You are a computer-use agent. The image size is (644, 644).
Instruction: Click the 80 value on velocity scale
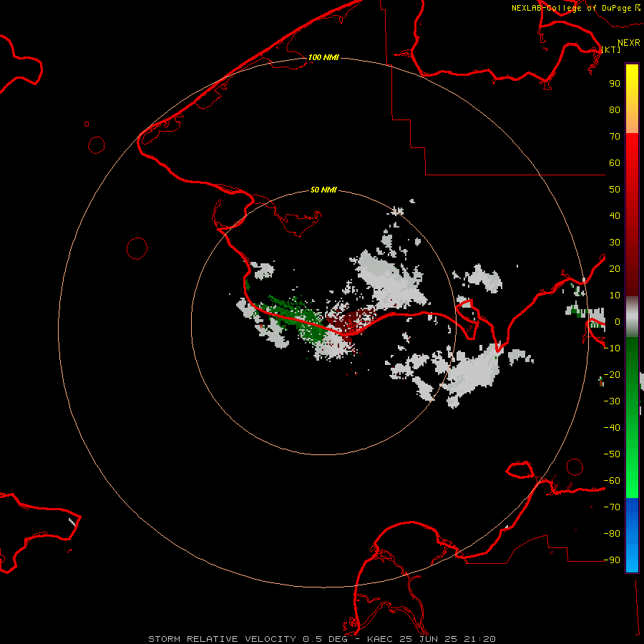615,110
